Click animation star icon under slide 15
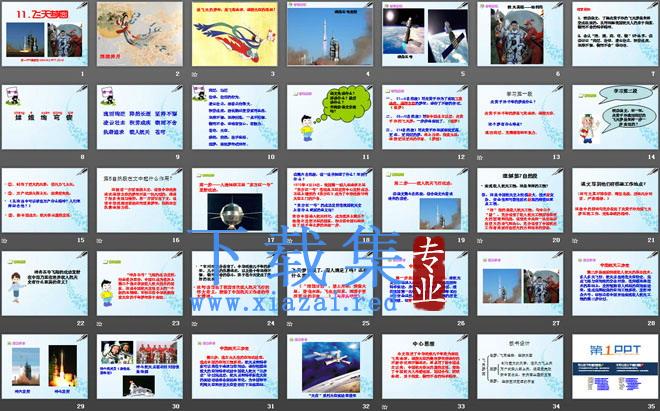 [4, 241]
